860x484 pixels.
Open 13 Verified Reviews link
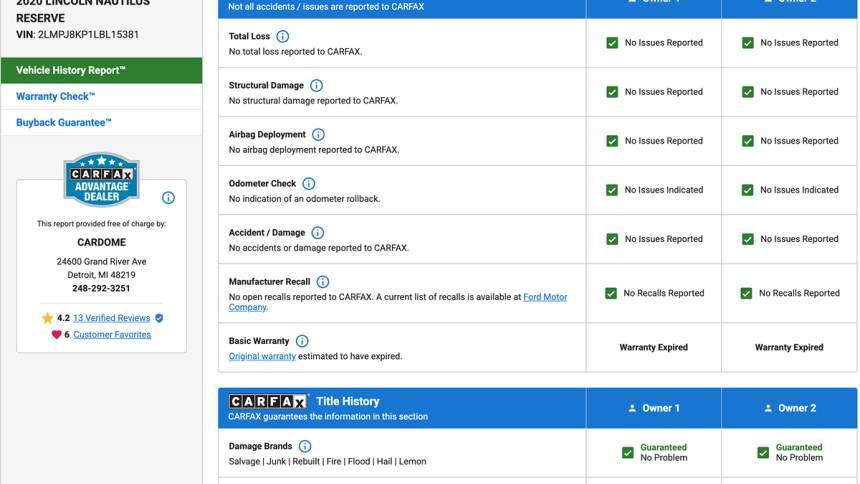(x=111, y=318)
